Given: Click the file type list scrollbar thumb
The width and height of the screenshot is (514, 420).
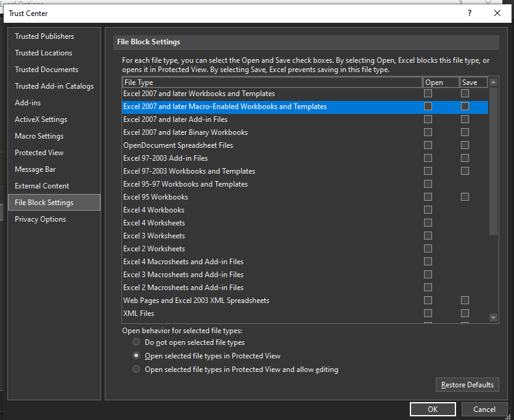Looking at the screenshot, I should point(493,161).
